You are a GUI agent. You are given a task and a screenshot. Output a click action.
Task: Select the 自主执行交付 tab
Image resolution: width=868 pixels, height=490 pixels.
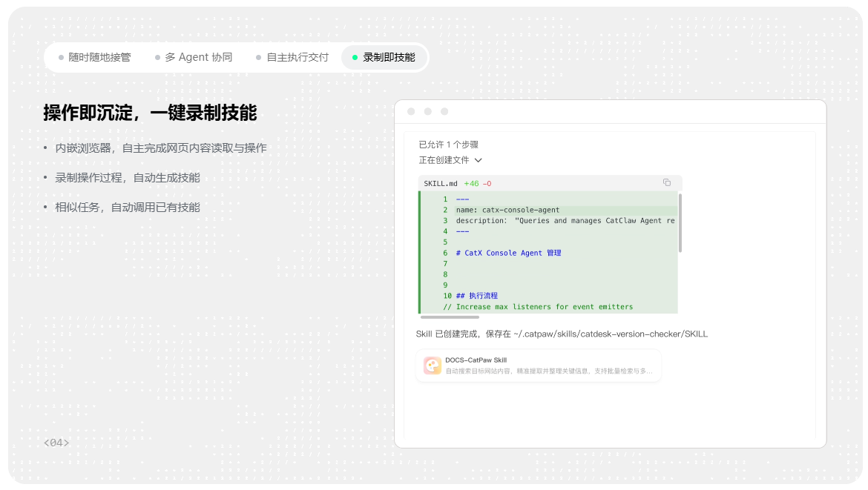292,58
